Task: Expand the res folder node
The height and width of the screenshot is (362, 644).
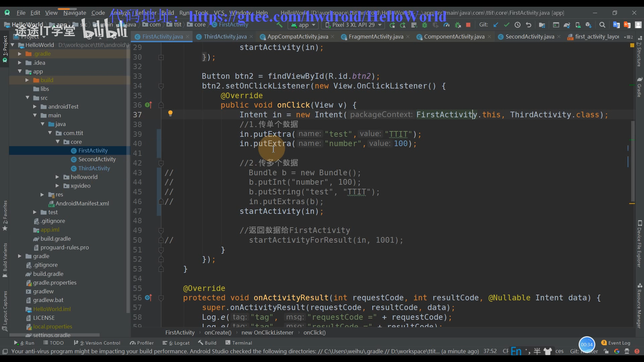Action: coord(42,194)
